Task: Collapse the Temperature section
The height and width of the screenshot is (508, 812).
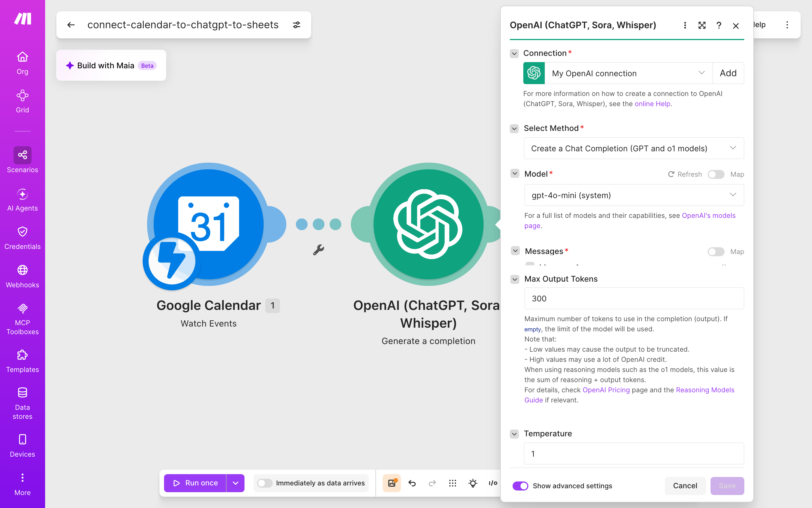Action: (514, 434)
